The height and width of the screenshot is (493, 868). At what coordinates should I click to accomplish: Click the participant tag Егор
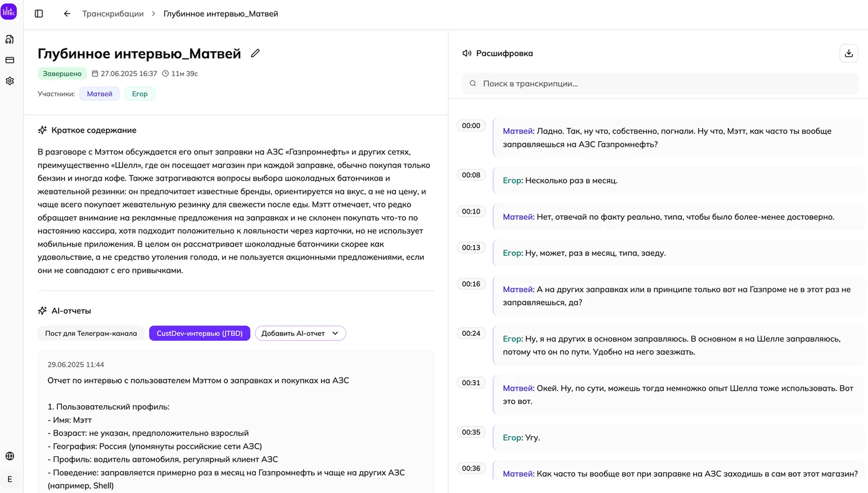coord(139,94)
